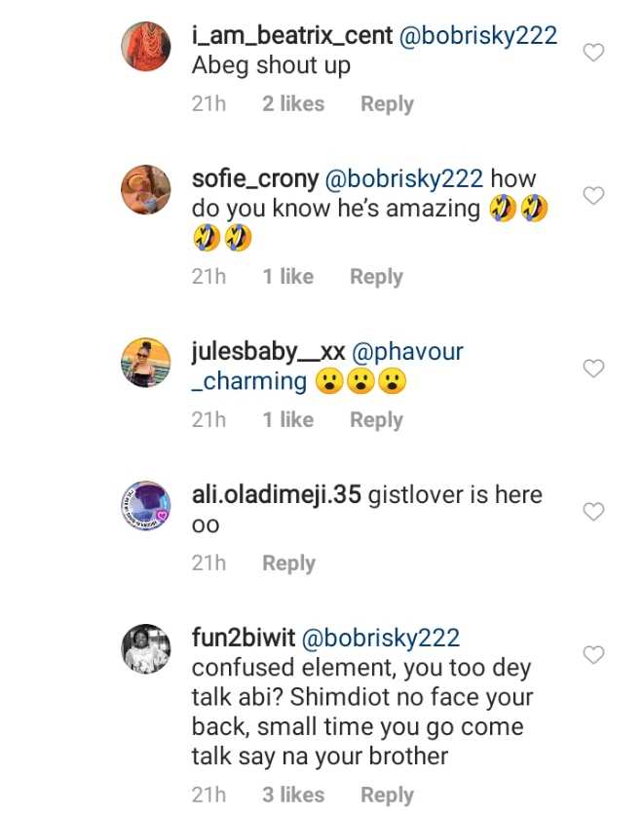Open @bobrisky222 mention in beatrix's comment
Screen dimensions: 644x816
click(480, 37)
